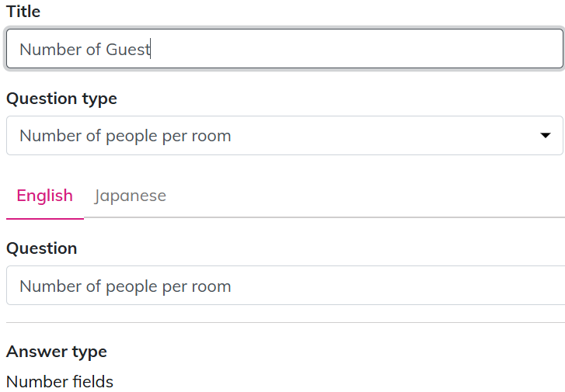The image size is (565, 392).
Task: Click the pink underline beneath the English tab
Action: point(44,219)
